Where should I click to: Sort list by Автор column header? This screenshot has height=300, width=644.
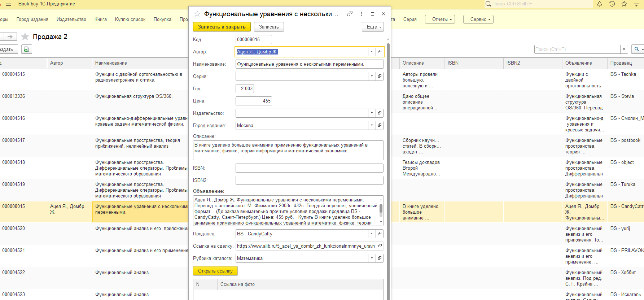[70, 63]
